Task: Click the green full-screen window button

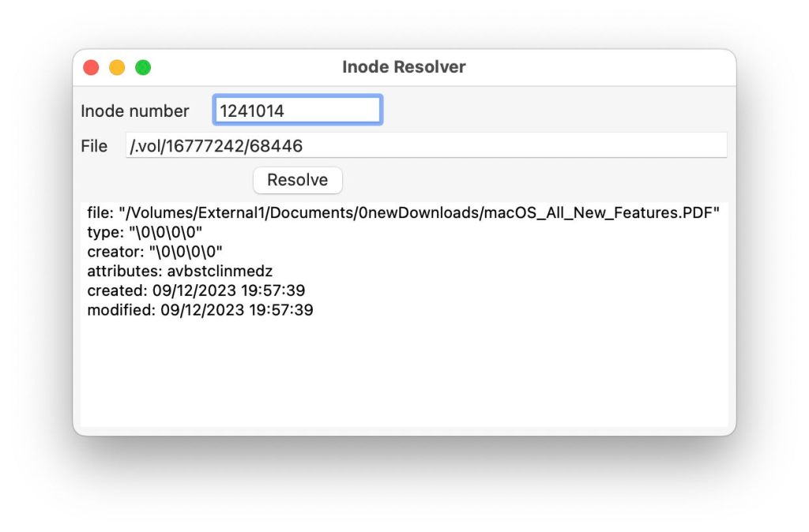Action: click(143, 68)
